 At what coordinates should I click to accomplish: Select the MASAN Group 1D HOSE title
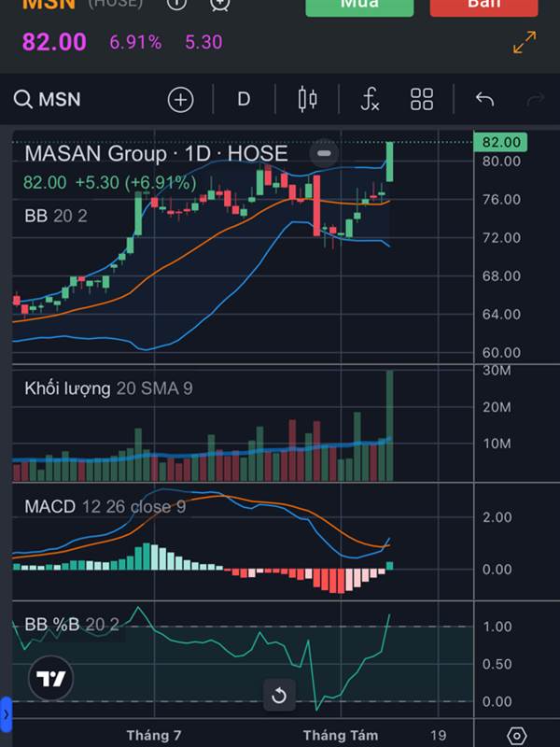(x=156, y=153)
